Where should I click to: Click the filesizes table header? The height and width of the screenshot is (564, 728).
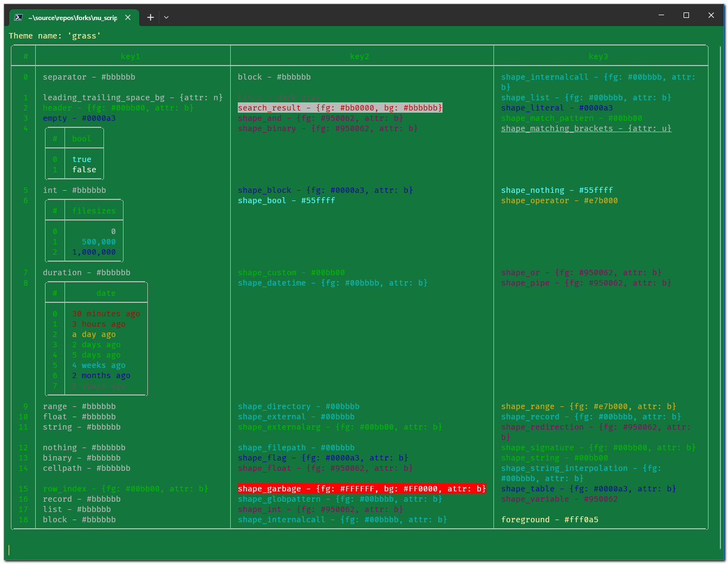[x=94, y=211]
